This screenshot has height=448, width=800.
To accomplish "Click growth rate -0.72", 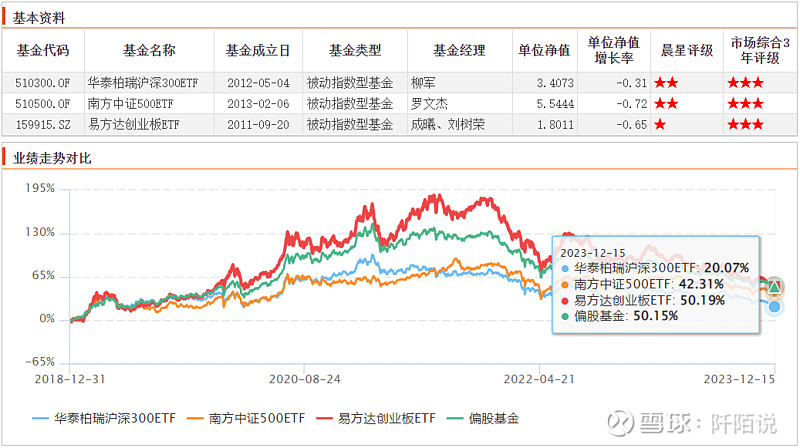I will tap(632, 104).
